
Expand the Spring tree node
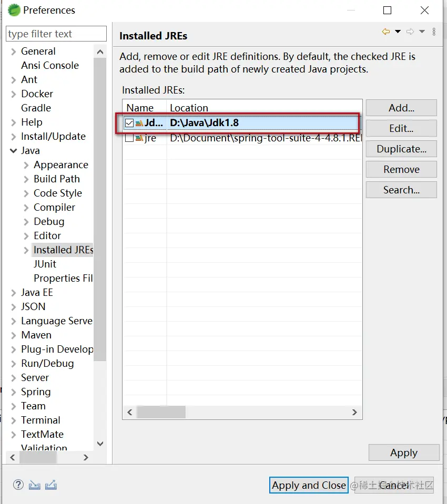tap(13, 392)
